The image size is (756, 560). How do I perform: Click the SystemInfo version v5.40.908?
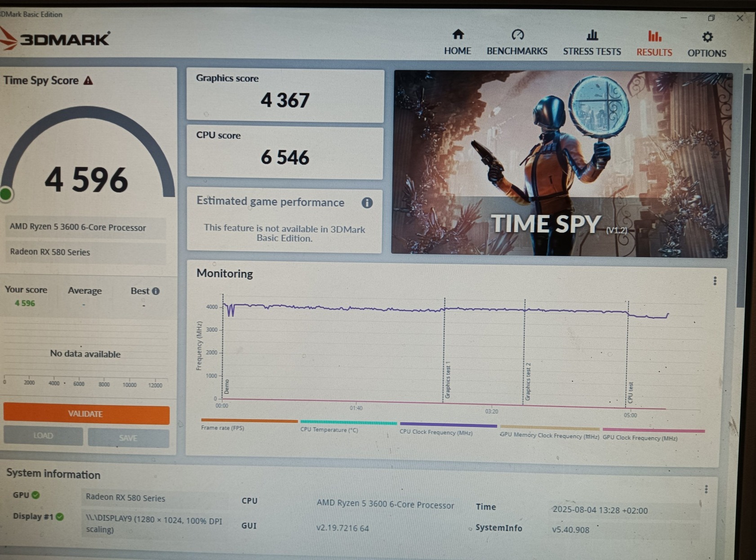570,530
